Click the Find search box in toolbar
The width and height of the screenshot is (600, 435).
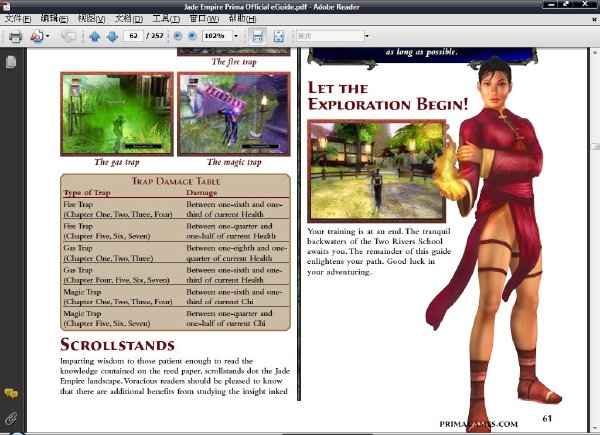[330, 36]
